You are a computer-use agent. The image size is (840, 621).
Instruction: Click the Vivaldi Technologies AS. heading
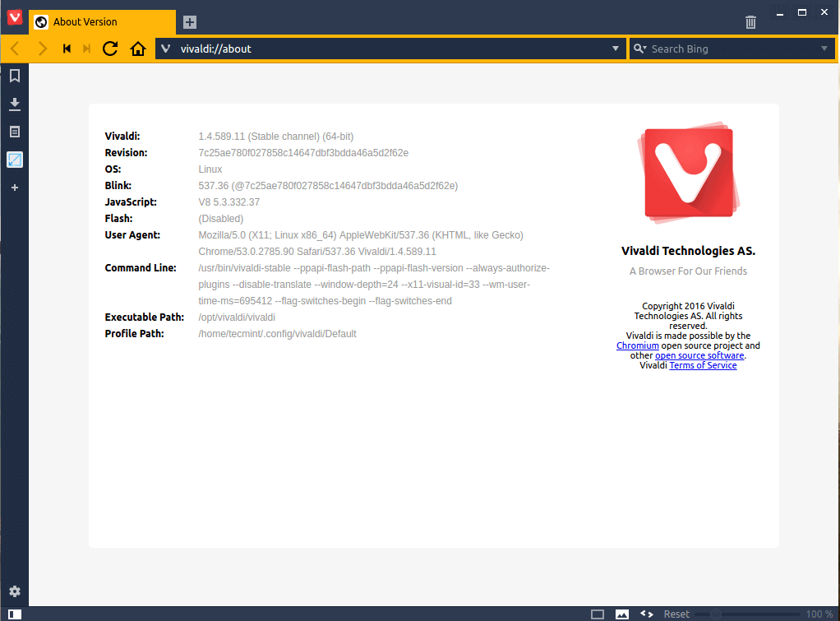pos(689,251)
